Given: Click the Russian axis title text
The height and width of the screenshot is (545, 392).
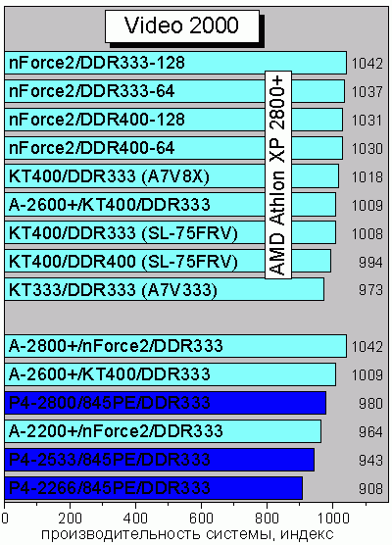Looking at the screenshot, I should pos(187,534).
